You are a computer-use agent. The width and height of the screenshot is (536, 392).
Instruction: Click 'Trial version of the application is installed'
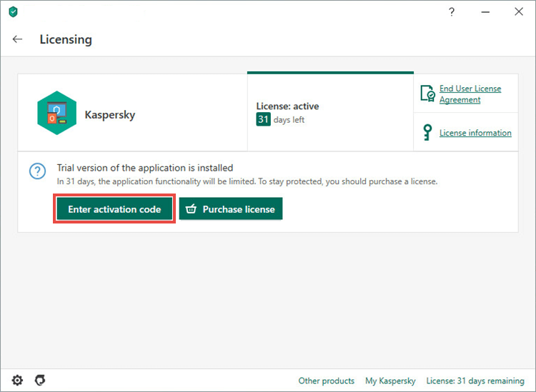tap(145, 168)
